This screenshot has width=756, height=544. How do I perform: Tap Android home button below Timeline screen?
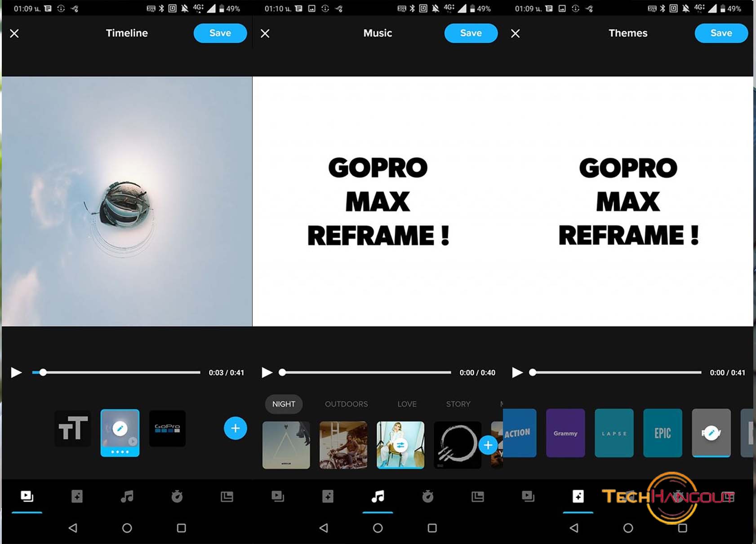coord(127,528)
